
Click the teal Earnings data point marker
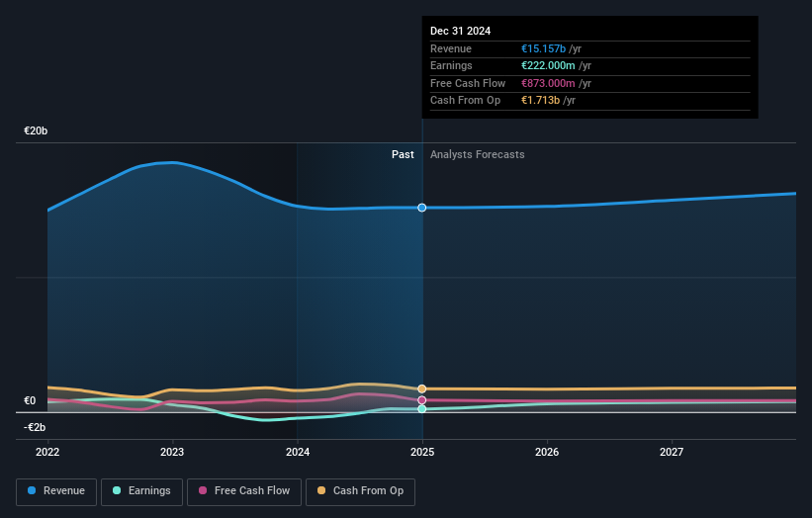pos(422,409)
